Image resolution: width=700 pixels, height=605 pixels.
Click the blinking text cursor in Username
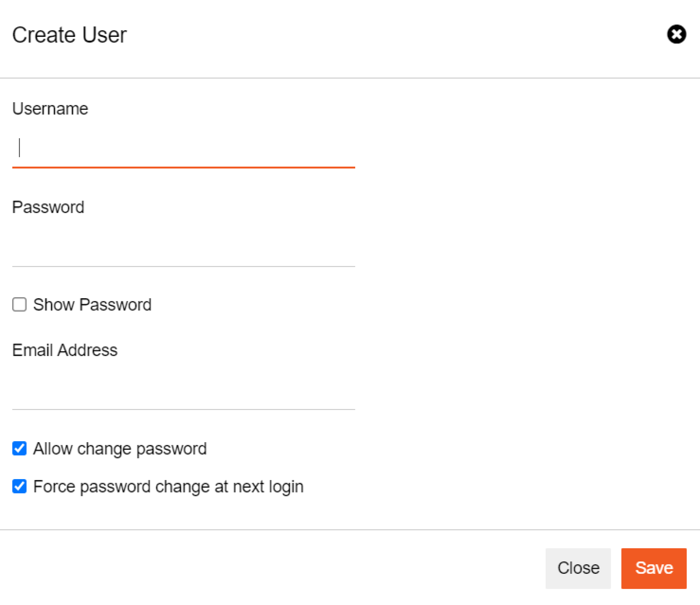pos(20,148)
